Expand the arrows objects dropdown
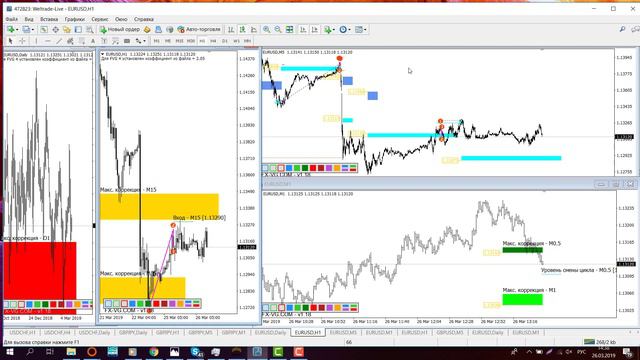The width and height of the screenshot is (640, 360). pyautogui.click(x=144, y=41)
